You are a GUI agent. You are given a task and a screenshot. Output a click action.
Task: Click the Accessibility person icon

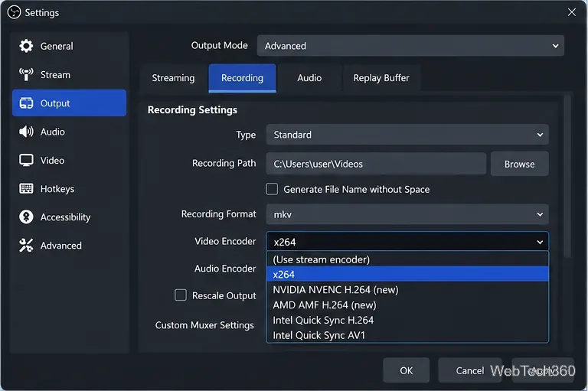click(26, 217)
